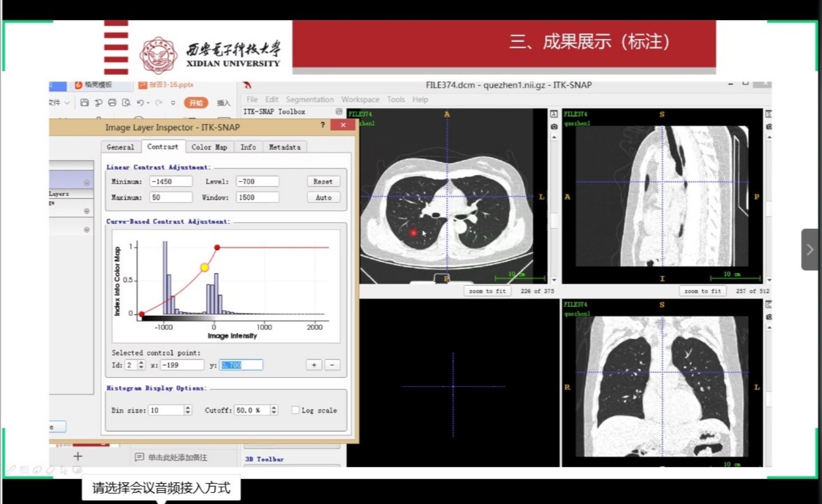Screen dimensions: 822x504
Task: Click the undo arrow in WPS toolbar
Action: coord(140,103)
